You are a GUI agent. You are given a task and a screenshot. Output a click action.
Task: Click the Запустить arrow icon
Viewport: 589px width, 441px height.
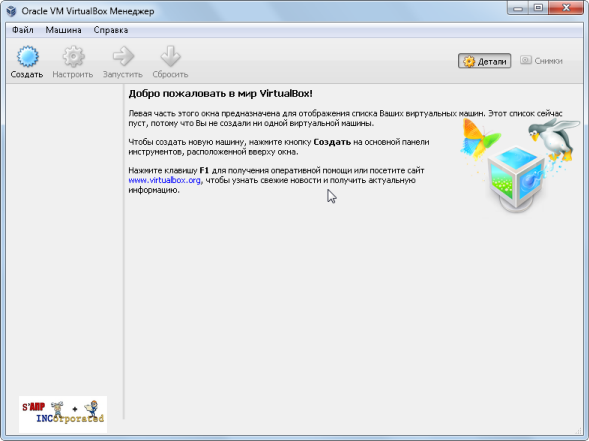[123, 56]
